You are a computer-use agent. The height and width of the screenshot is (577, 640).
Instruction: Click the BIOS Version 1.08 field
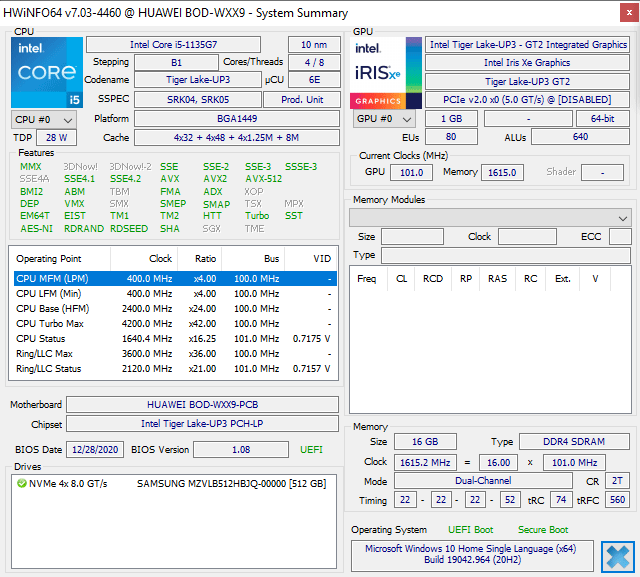pyautogui.click(x=242, y=450)
